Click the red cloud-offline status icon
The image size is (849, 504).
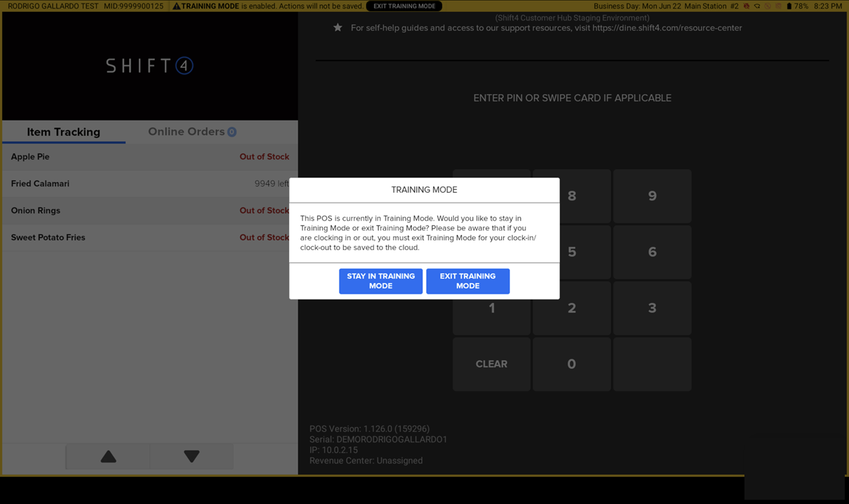tap(747, 6)
